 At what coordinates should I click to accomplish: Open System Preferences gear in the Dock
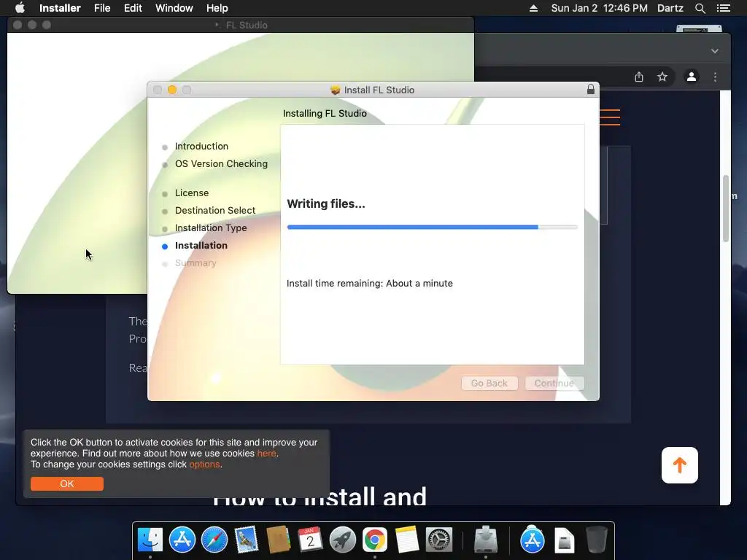point(438,540)
